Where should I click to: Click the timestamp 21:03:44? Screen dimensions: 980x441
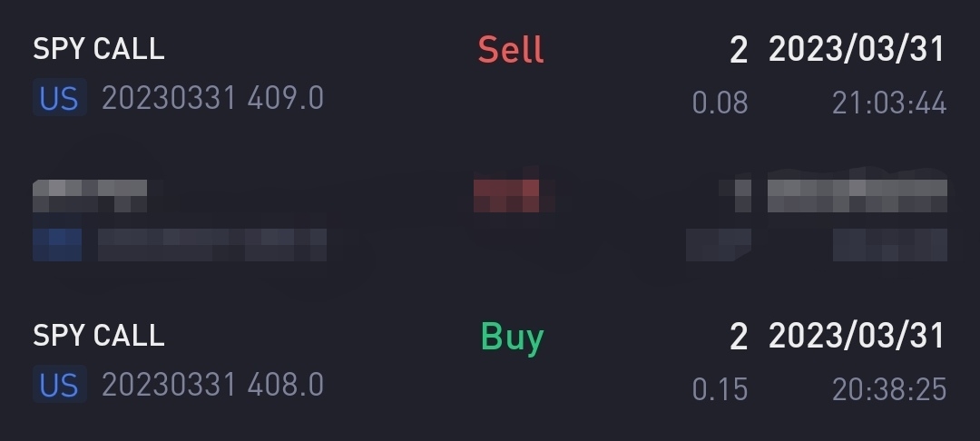pyautogui.click(x=889, y=103)
